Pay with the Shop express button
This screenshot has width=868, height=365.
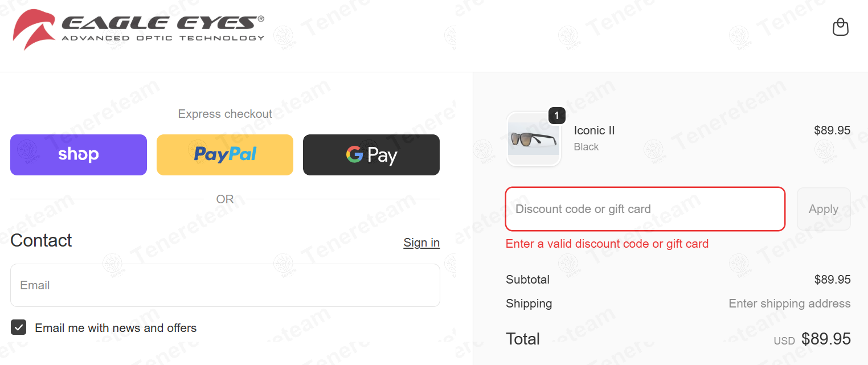click(79, 155)
